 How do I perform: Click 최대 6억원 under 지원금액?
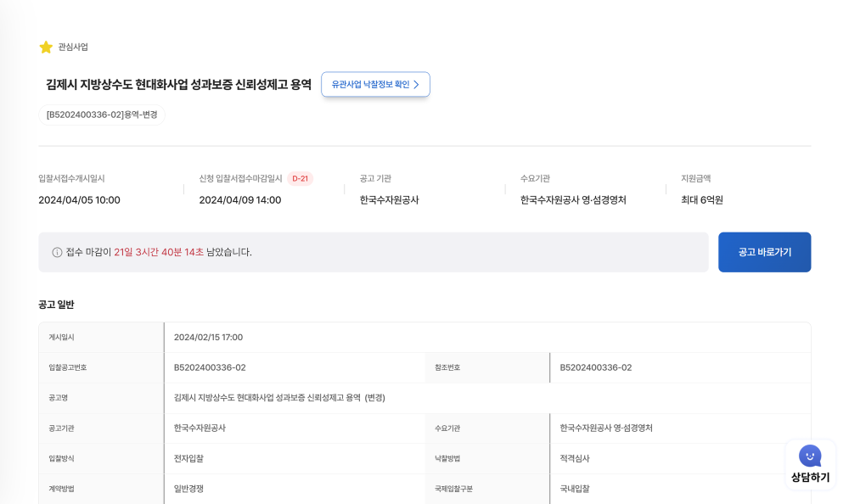[x=701, y=200]
